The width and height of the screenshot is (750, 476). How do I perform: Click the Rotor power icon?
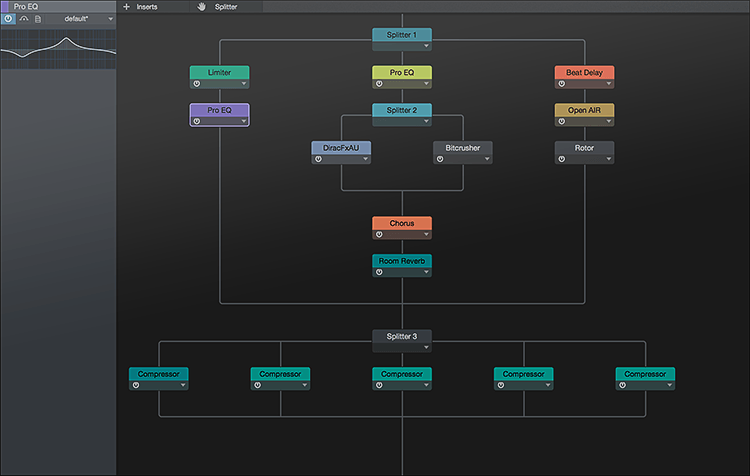pos(562,159)
